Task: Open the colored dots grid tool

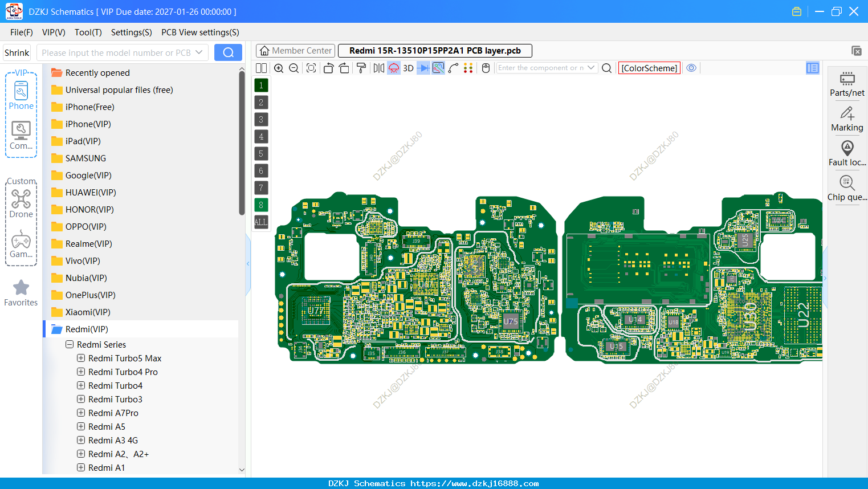Action: (x=468, y=68)
